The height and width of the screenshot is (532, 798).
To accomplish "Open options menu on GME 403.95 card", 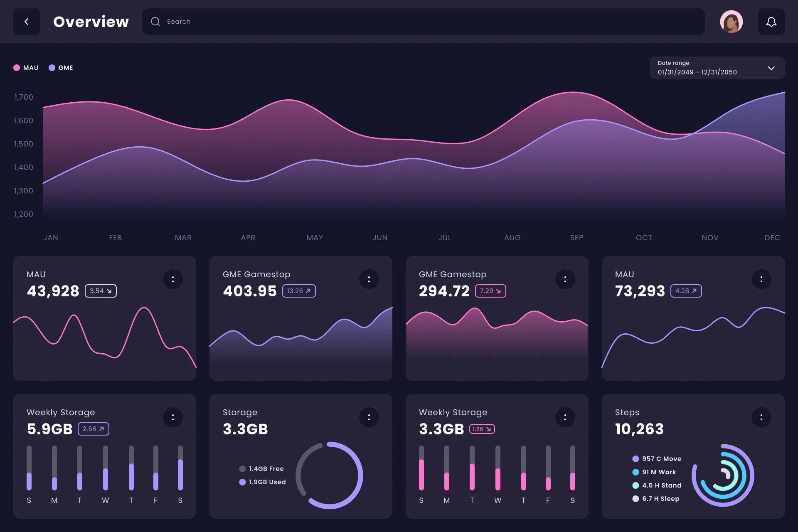I will 369,279.
